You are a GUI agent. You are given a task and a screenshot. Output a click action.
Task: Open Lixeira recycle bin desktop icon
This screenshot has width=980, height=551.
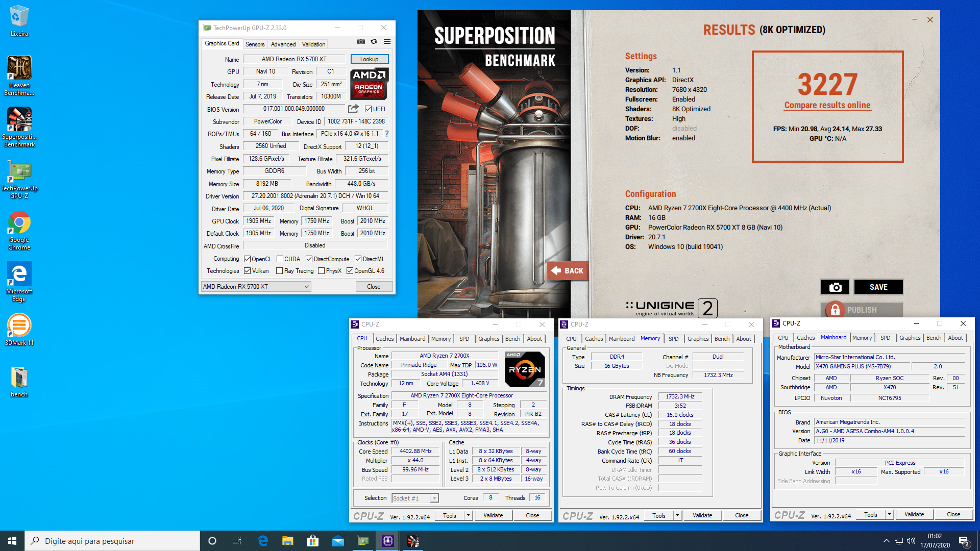coord(19,21)
